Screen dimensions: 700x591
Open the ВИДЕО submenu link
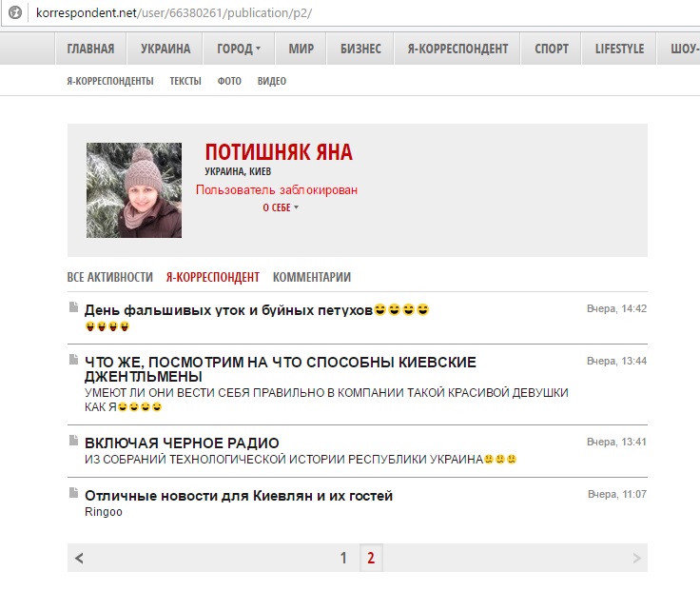point(271,81)
